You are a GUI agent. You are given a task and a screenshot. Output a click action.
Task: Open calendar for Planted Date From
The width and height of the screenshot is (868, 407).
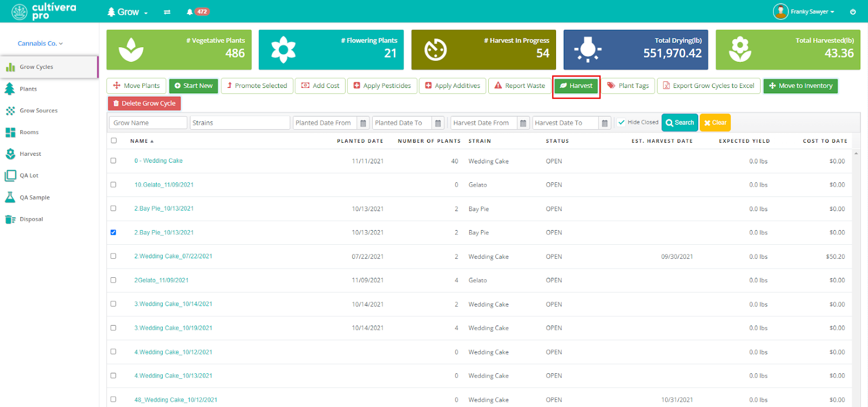point(363,123)
